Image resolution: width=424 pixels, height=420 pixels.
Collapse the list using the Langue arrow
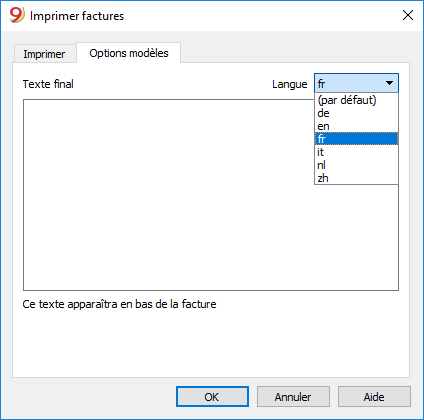point(389,83)
